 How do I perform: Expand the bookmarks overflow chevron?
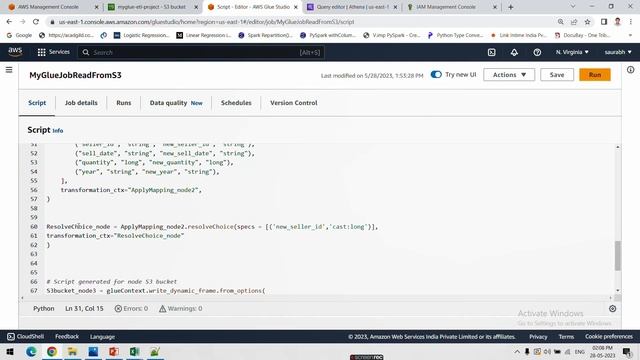pos(631,36)
